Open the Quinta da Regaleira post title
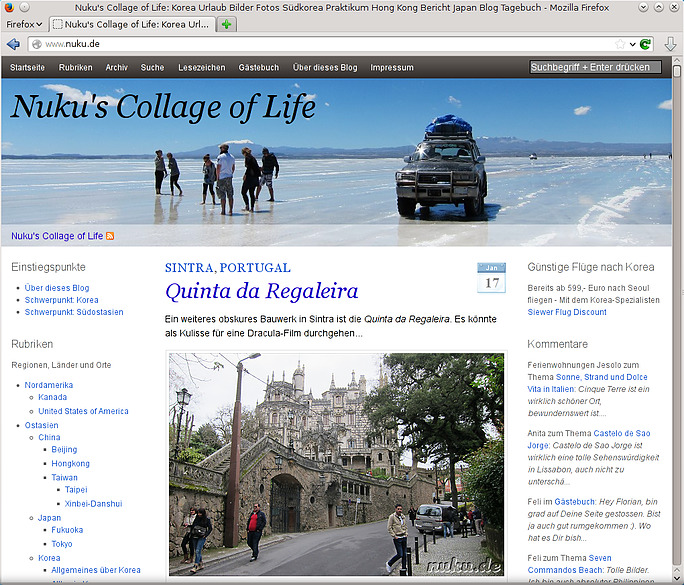 pyautogui.click(x=262, y=291)
